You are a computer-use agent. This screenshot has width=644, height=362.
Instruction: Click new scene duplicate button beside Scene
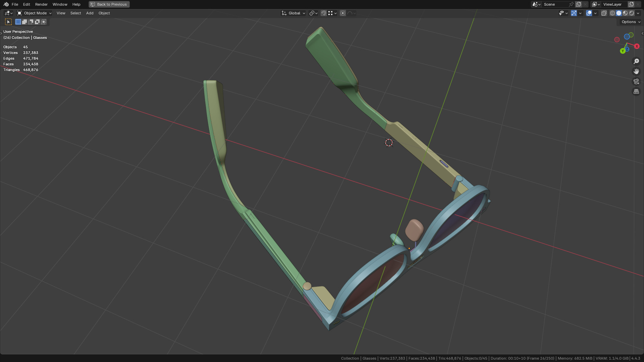pyautogui.click(x=579, y=4)
